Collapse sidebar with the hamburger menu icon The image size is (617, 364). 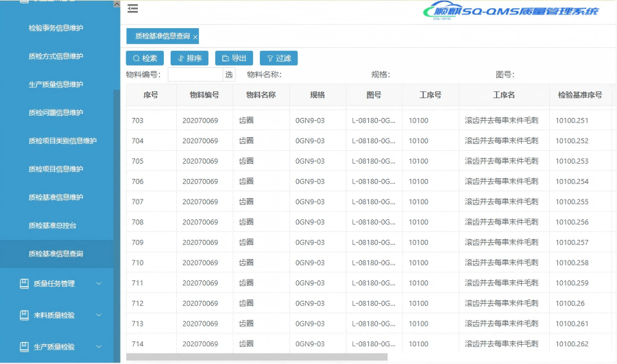click(x=132, y=9)
